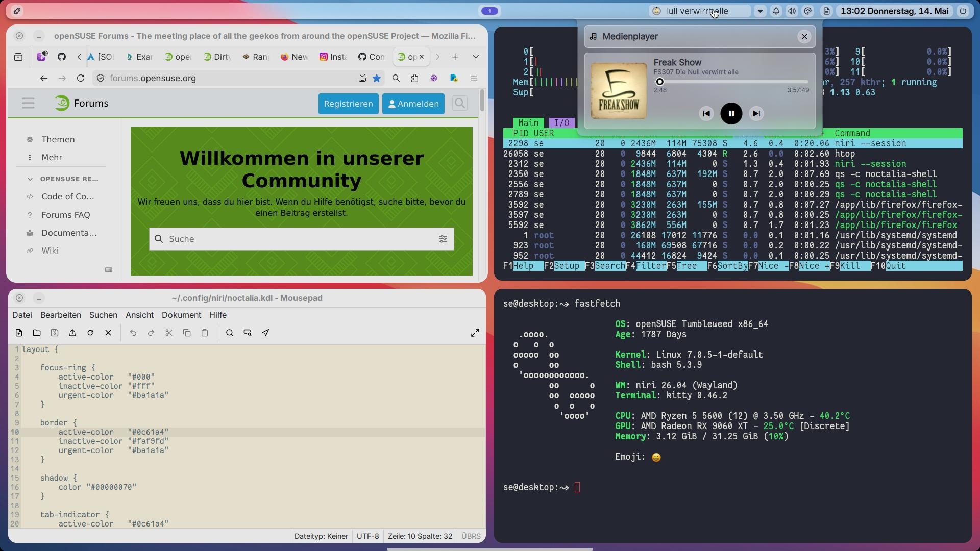Image resolution: width=980 pixels, height=551 pixels.
Task: Reload the openSUSE forums page
Action: (81, 78)
